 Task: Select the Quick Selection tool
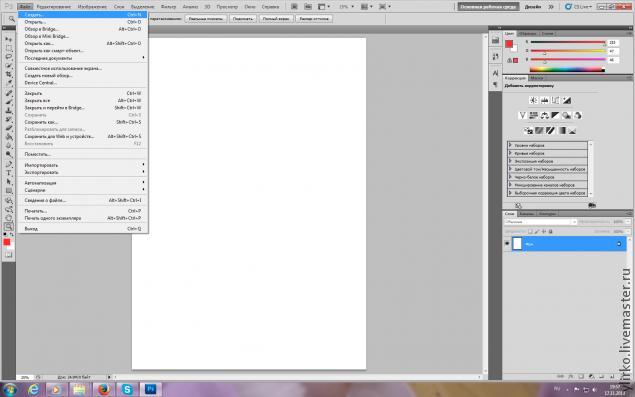click(x=9, y=66)
